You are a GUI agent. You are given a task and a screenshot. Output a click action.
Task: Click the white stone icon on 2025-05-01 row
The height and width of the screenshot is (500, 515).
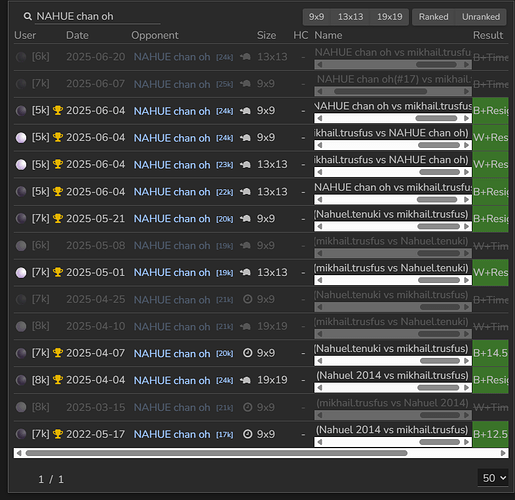[x=21, y=273]
